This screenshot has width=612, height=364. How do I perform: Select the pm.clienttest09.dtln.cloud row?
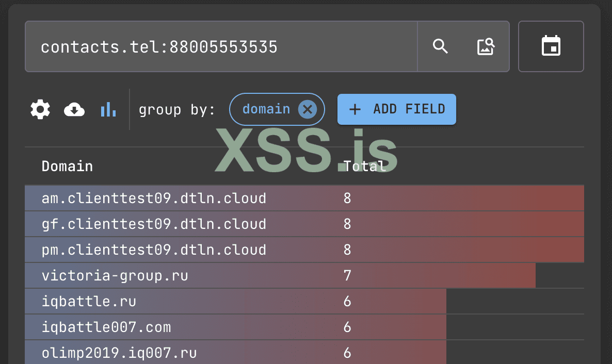tap(154, 250)
